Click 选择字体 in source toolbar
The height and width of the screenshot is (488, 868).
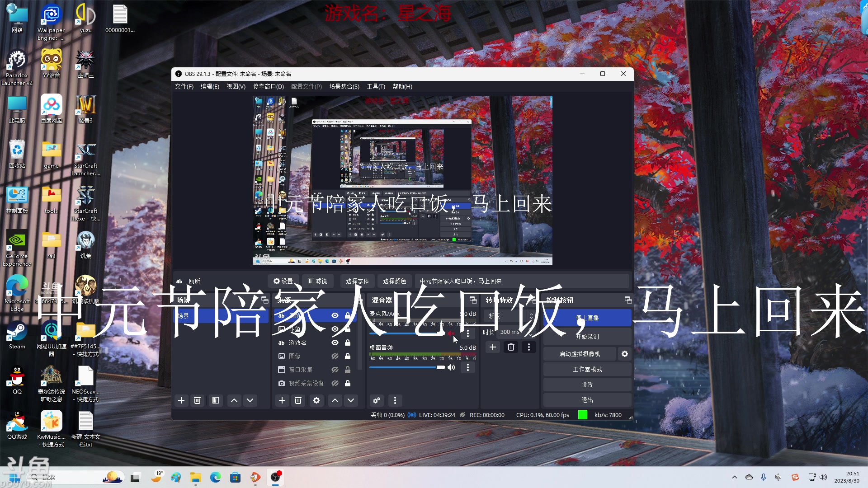(357, 281)
